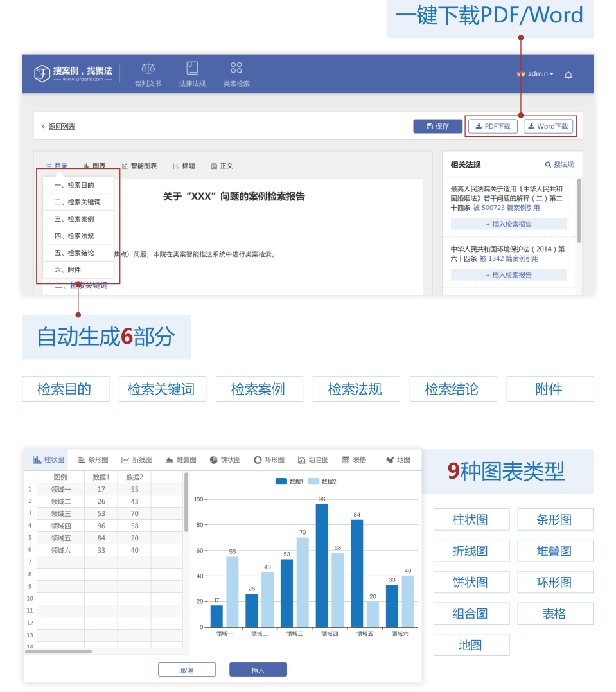
Task: Switch to the 条形图 chart tab
Action: (x=92, y=460)
